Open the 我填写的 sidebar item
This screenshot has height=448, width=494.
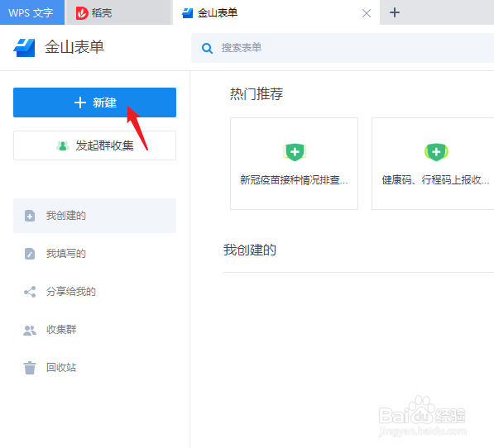pyautogui.click(x=94, y=254)
